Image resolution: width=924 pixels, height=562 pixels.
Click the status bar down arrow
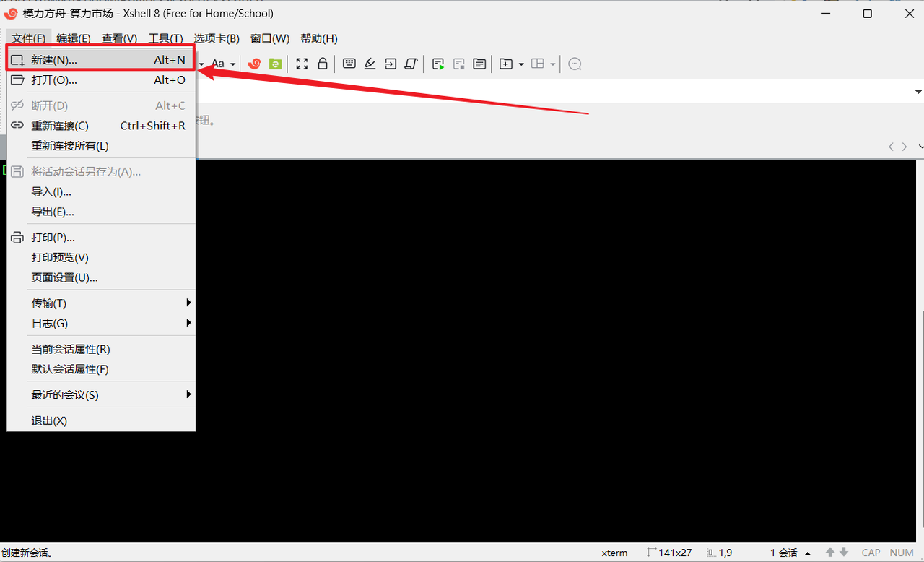tap(843, 553)
